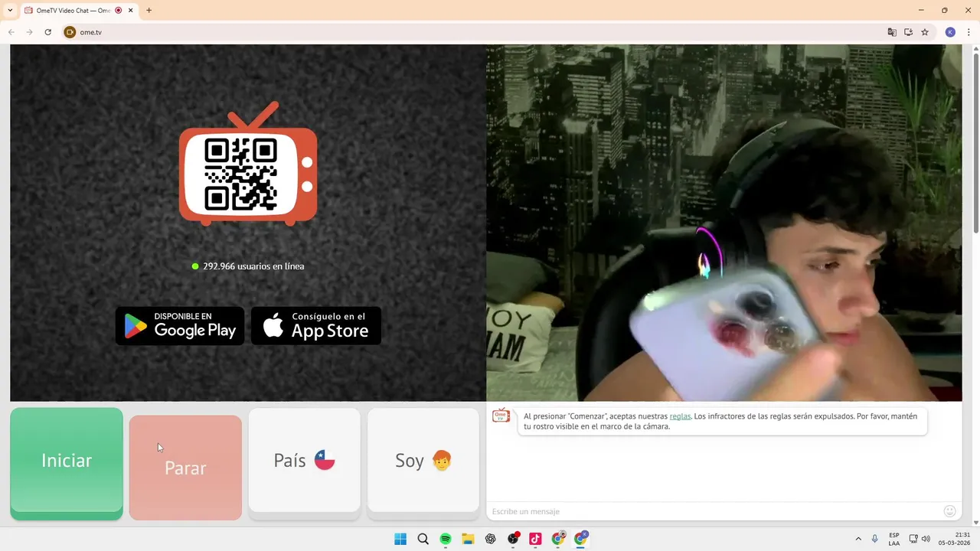Open the Chrome three-dot menu
Viewport: 980px width, 551px height.
(969, 32)
